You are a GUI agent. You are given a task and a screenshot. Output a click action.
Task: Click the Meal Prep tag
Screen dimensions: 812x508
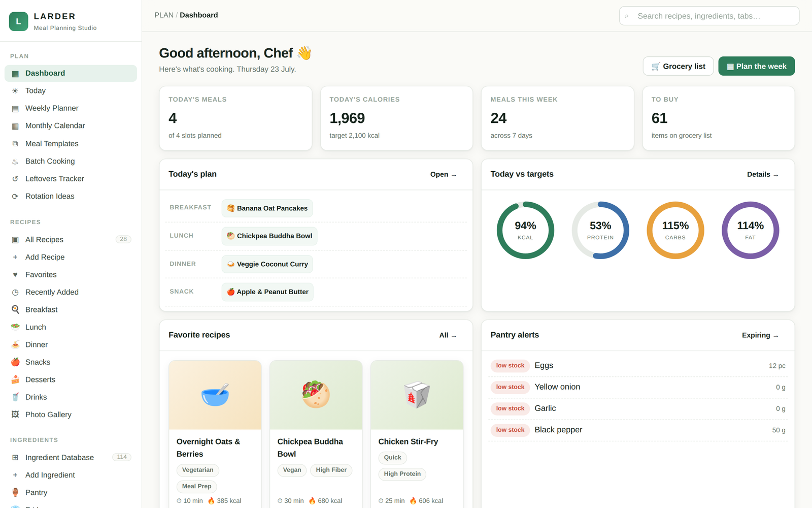pyautogui.click(x=196, y=487)
